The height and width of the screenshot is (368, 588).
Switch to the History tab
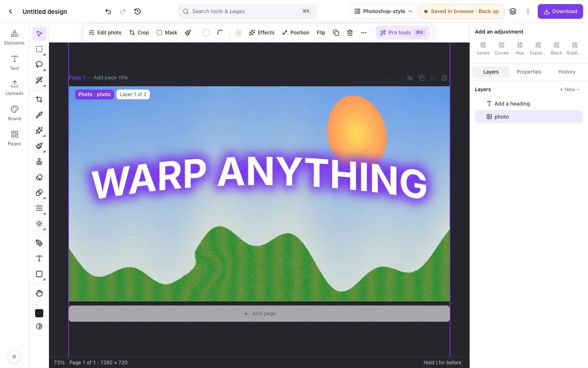(x=567, y=72)
